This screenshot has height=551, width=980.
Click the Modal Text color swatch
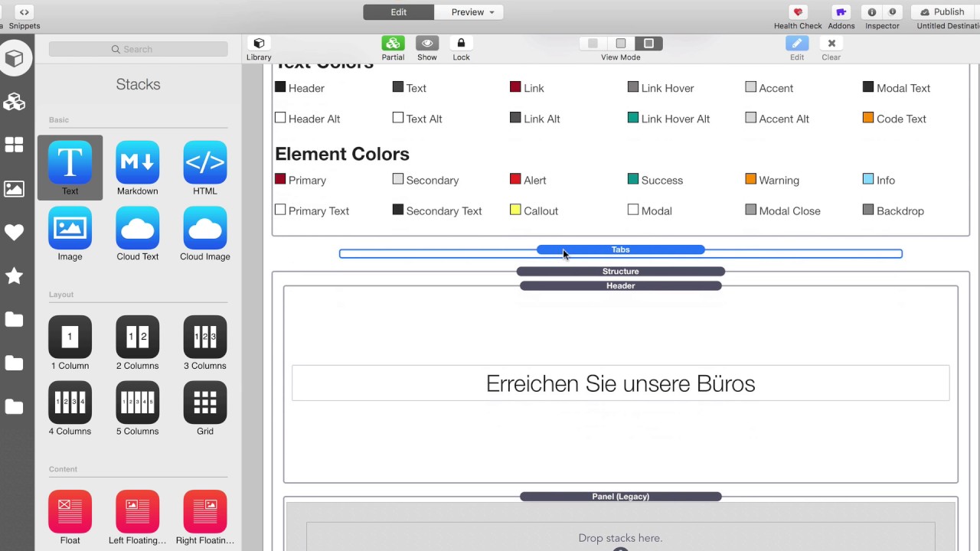(x=868, y=87)
